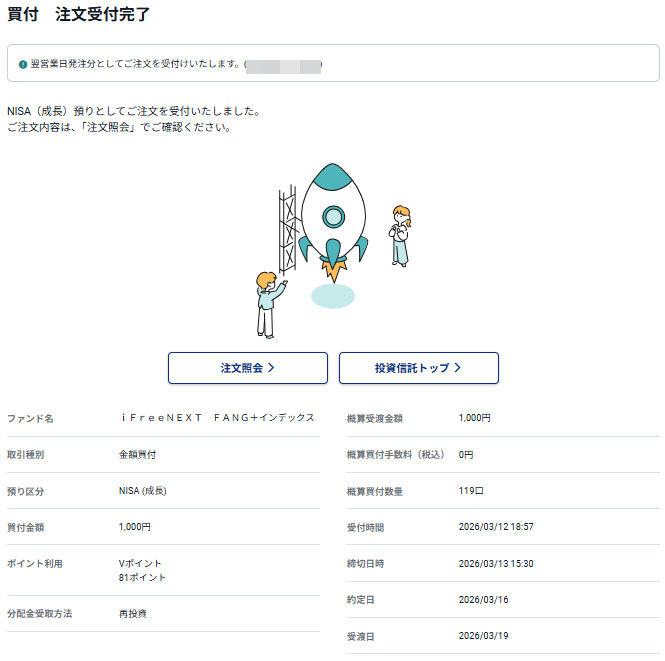The height and width of the screenshot is (661, 665).
Task: Click the launch scaffold tower illustration
Action: point(287,230)
